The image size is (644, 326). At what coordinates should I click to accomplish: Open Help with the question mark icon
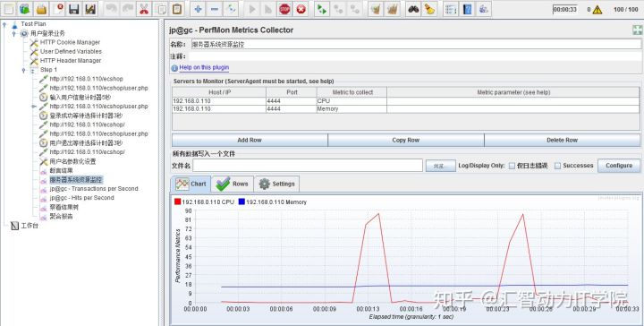click(468, 9)
